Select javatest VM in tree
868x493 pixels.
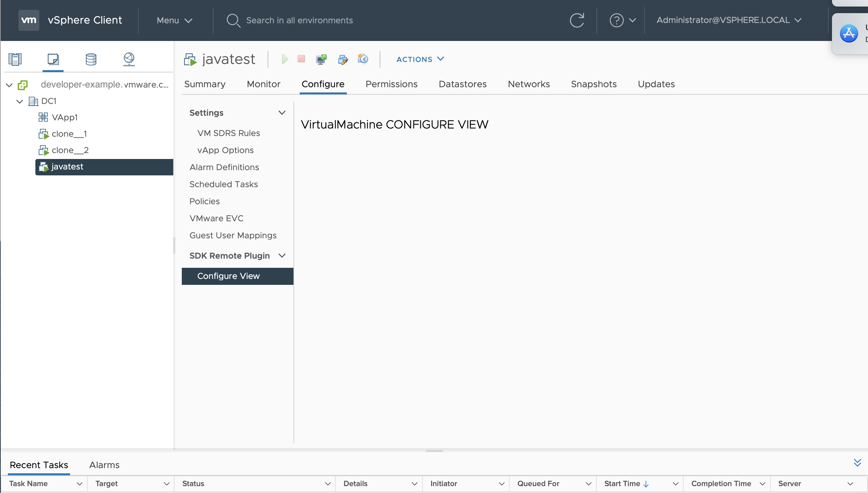tap(104, 167)
